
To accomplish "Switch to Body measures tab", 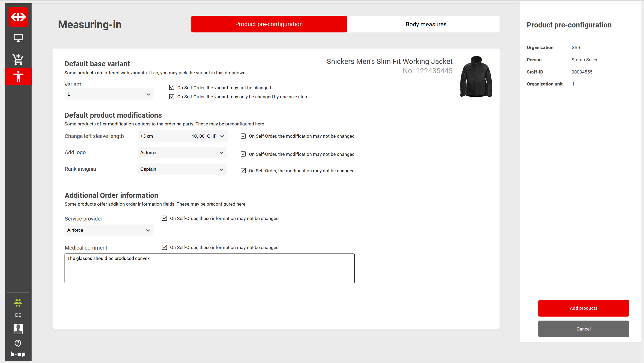I will click(426, 24).
